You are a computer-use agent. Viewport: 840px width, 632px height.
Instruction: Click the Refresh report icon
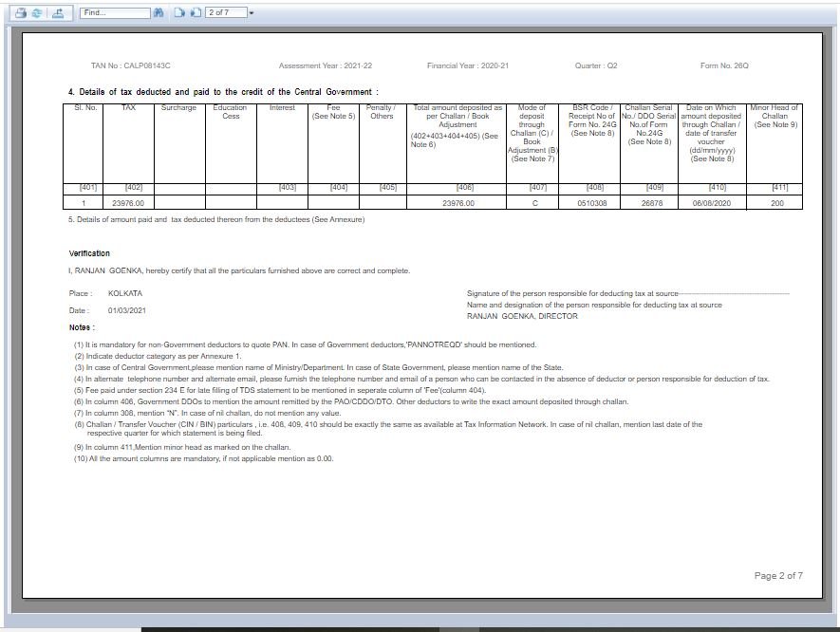coord(37,12)
